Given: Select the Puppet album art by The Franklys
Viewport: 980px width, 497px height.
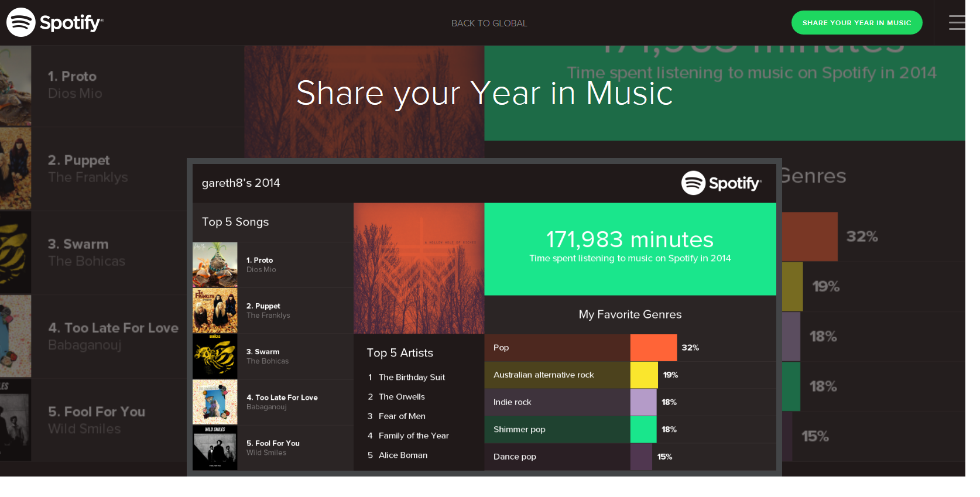Looking at the screenshot, I should tap(215, 310).
